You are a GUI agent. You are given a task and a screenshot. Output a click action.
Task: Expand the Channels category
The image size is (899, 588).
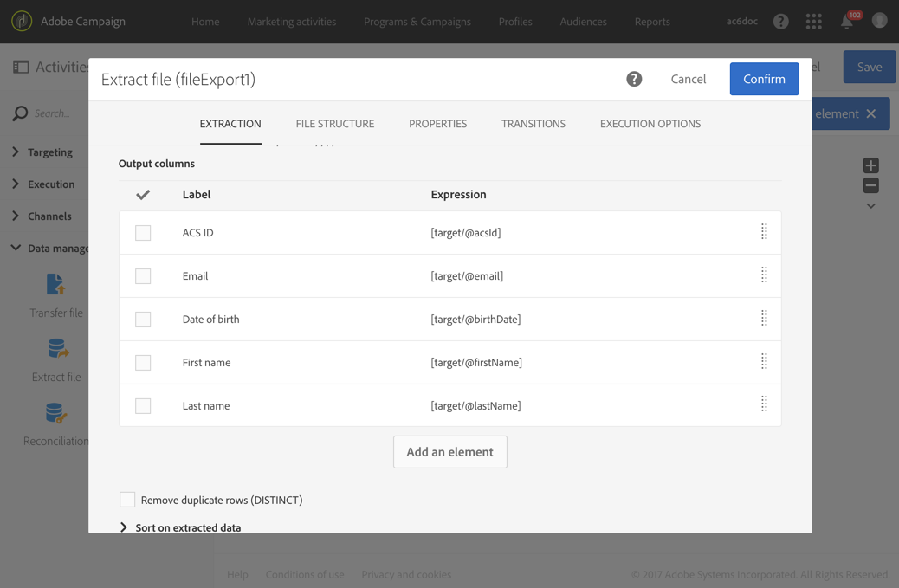[x=16, y=216]
